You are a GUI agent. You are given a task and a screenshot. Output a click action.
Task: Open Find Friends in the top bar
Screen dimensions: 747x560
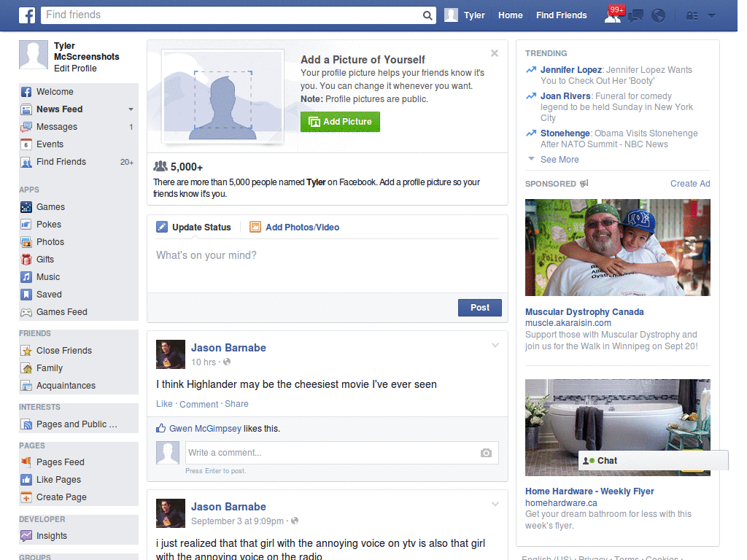(561, 15)
